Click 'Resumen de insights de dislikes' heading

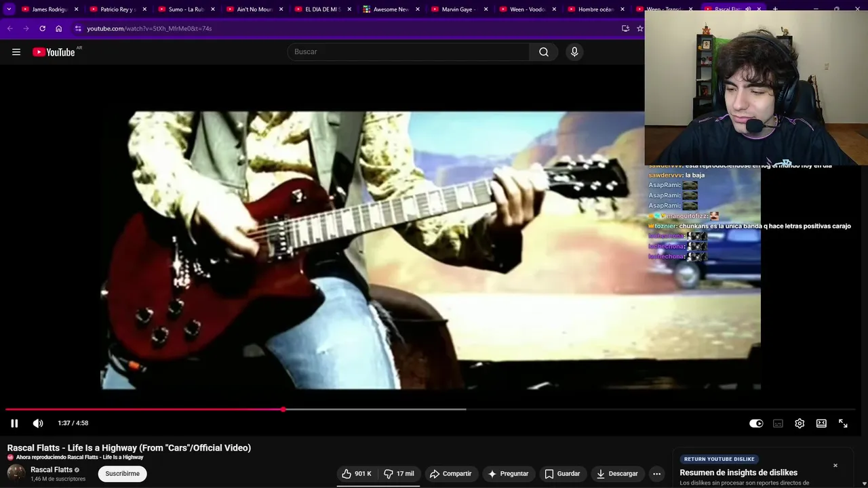[x=738, y=473]
